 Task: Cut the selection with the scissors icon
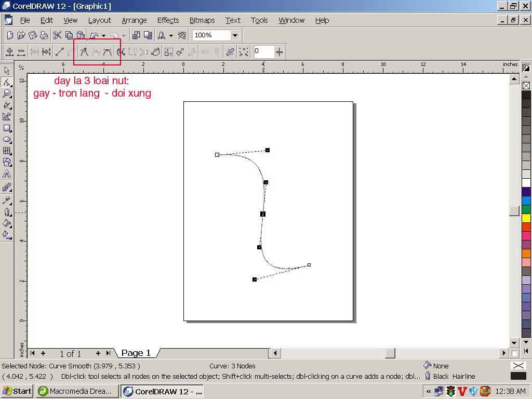(x=57, y=35)
